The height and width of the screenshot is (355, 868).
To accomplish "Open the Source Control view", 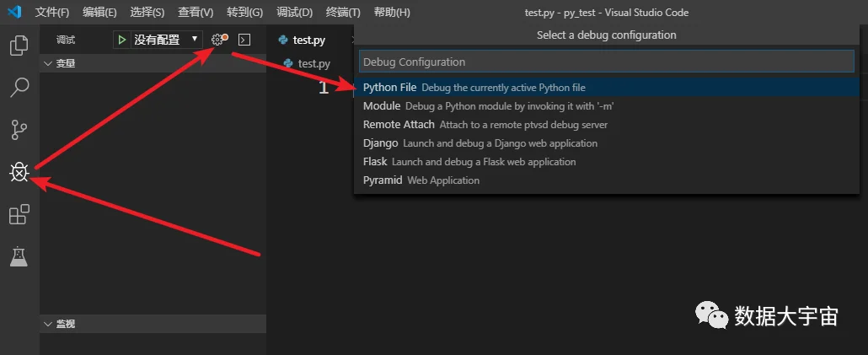I will (19, 130).
